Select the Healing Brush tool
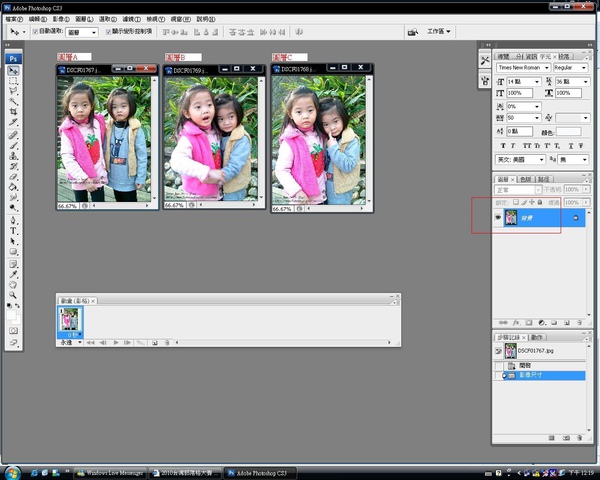This screenshot has width=600, height=480. pyautogui.click(x=13, y=135)
